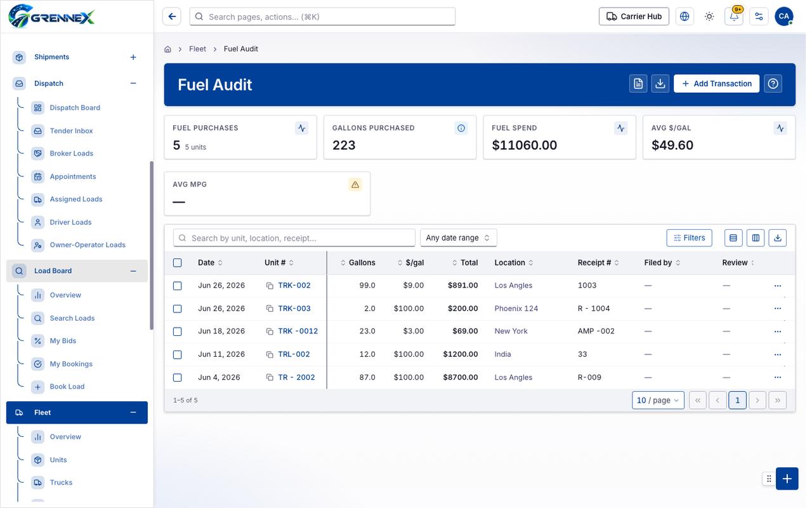Open the Filters button

[x=690, y=238]
